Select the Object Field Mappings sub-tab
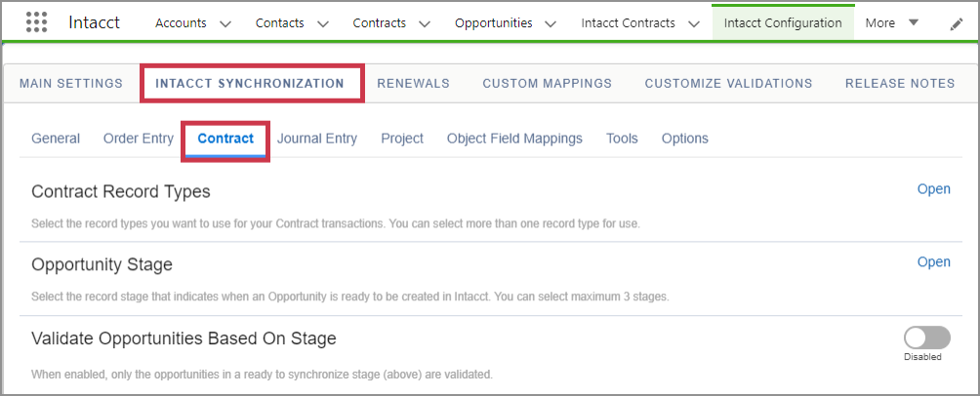The width and height of the screenshot is (980, 396). click(514, 139)
